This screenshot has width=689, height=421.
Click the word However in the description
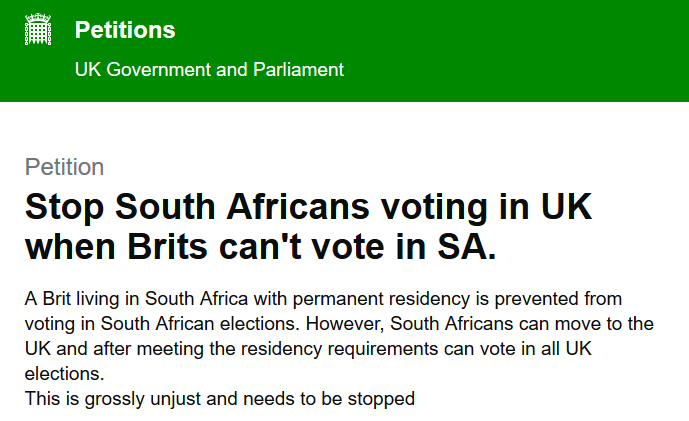point(345,324)
